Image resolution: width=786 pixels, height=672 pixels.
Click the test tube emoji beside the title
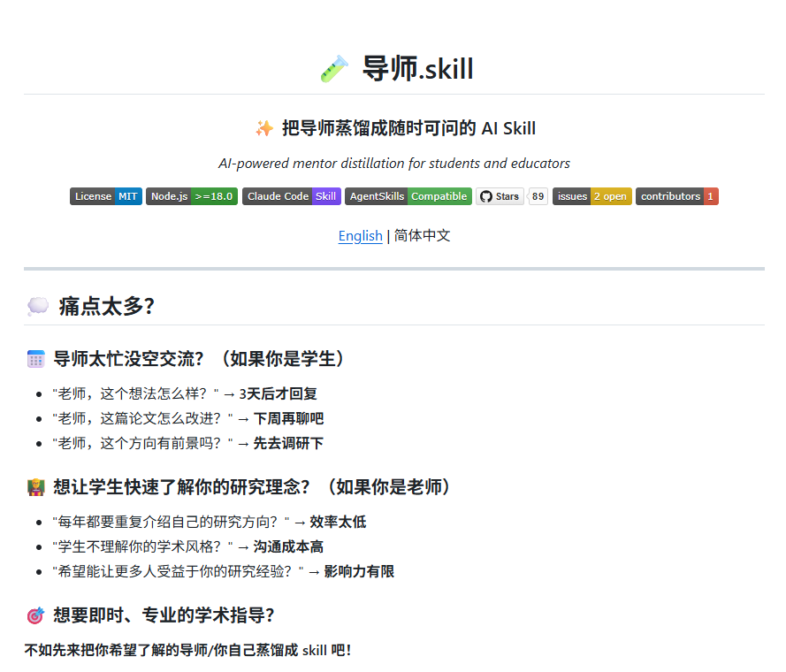334,69
